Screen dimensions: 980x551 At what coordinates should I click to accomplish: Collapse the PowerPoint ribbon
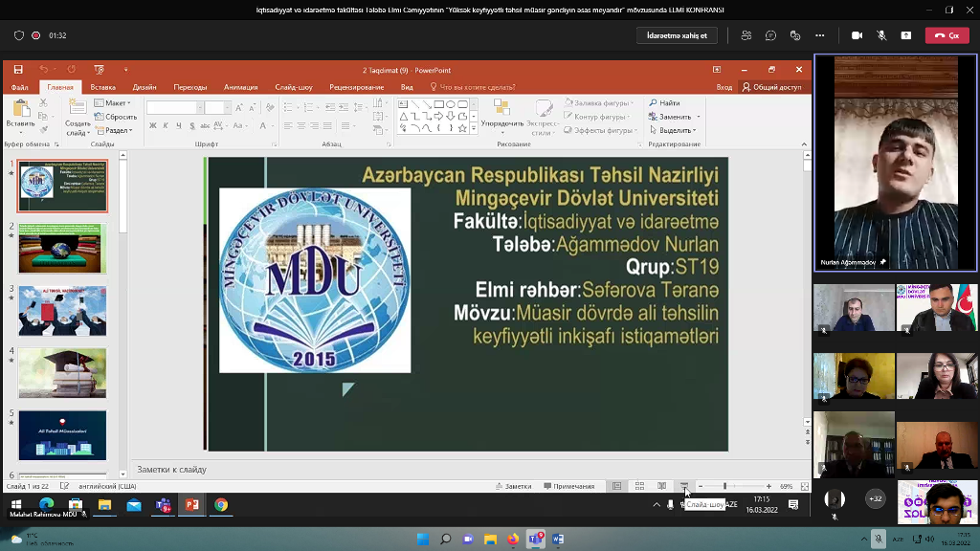pos(804,144)
